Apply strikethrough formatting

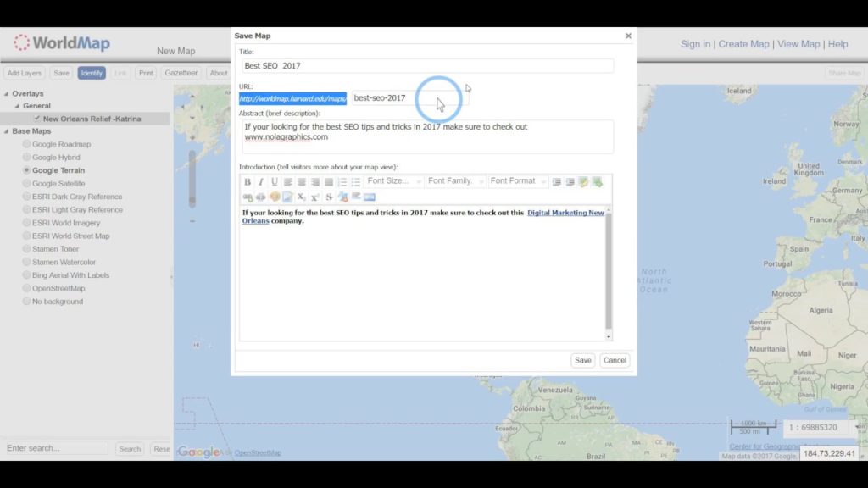click(329, 197)
